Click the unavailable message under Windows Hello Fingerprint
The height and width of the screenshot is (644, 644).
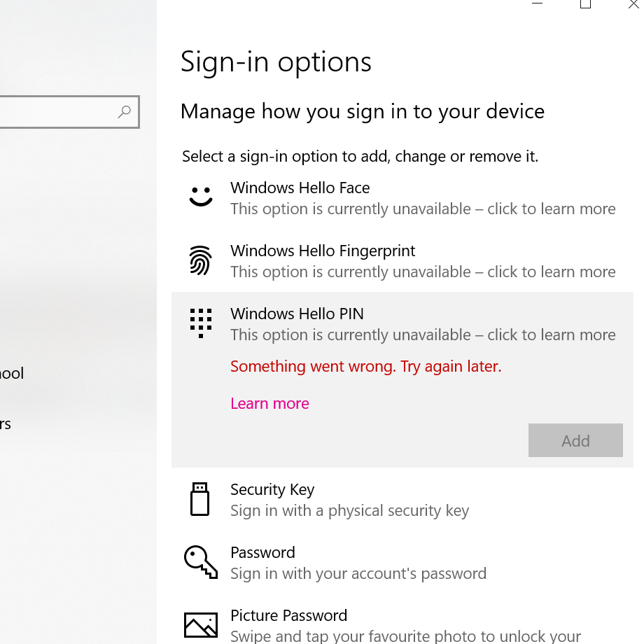(423, 272)
